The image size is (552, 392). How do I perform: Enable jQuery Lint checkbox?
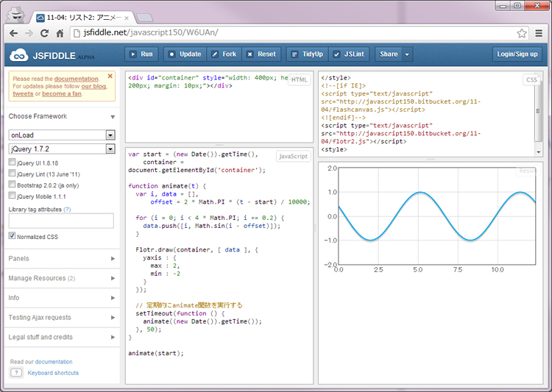[12, 173]
